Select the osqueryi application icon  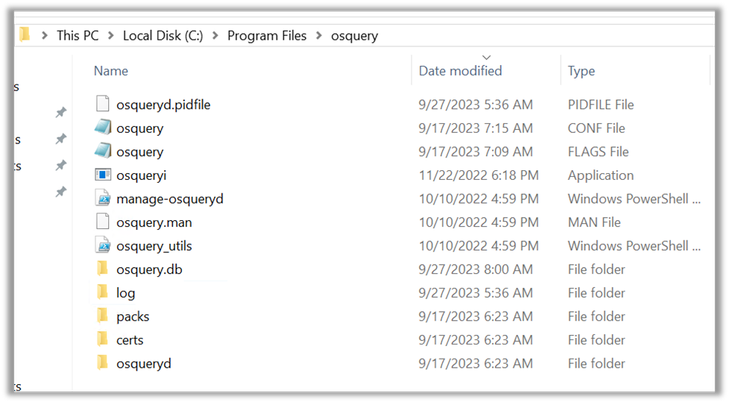(x=103, y=175)
